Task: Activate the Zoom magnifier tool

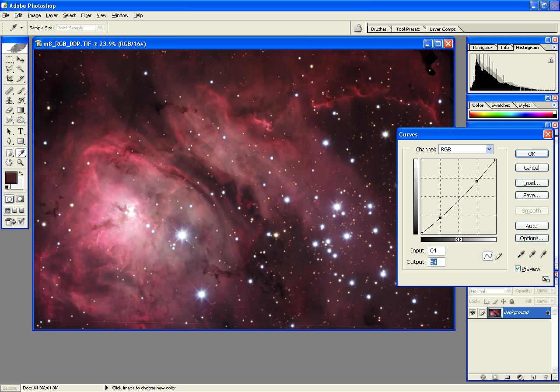Action: [21, 162]
